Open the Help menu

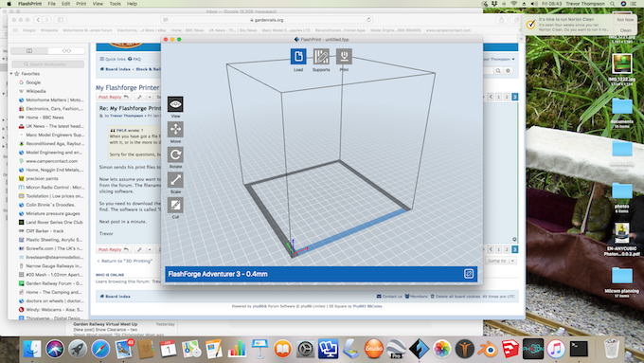click(x=132, y=4)
